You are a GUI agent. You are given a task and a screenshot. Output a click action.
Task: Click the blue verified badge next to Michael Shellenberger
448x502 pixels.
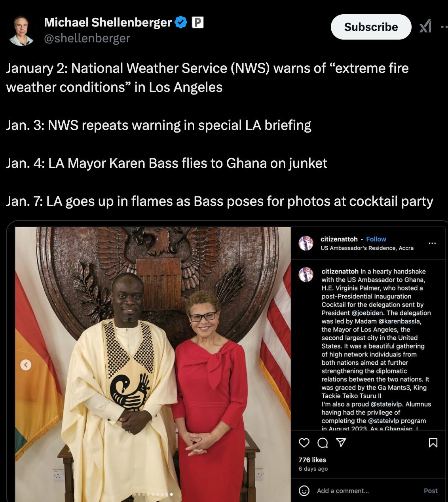point(181,23)
